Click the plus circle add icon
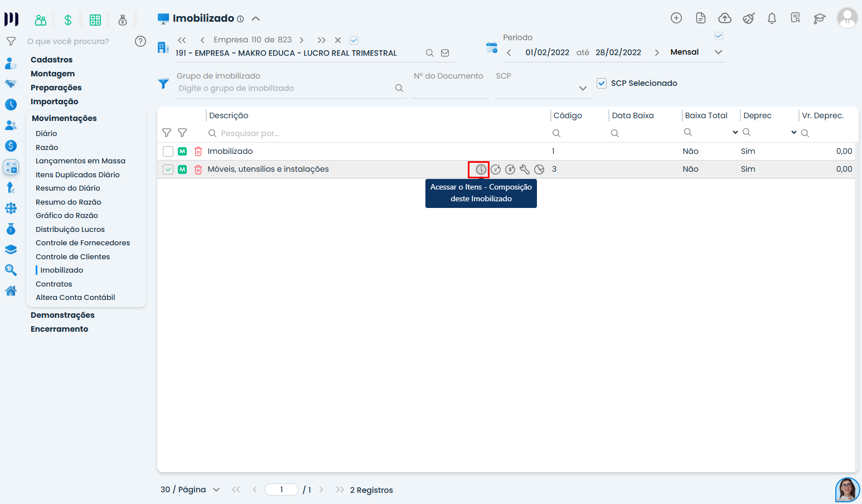 [x=676, y=18]
